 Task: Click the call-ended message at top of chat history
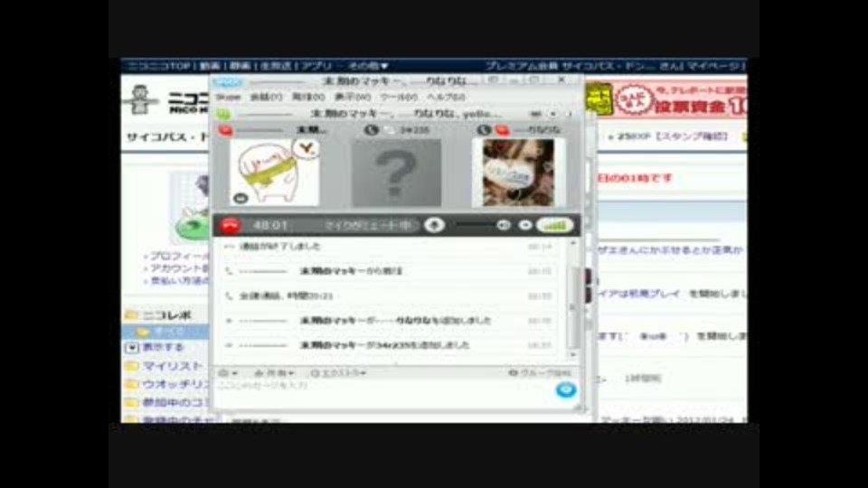pos(280,246)
